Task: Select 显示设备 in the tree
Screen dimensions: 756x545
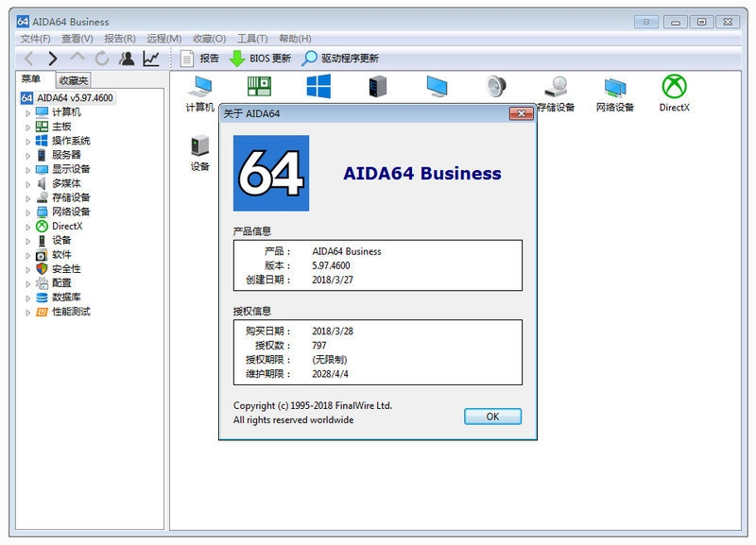Action: (x=71, y=169)
